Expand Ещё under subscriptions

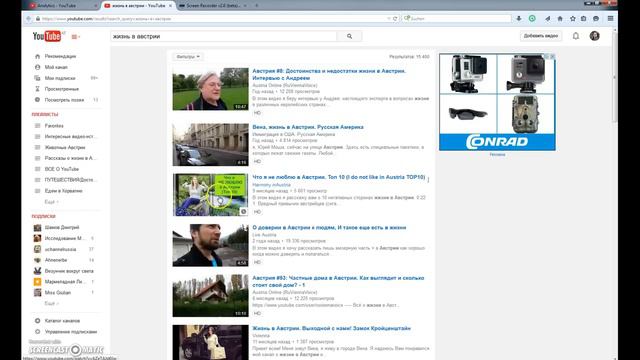tap(51, 303)
